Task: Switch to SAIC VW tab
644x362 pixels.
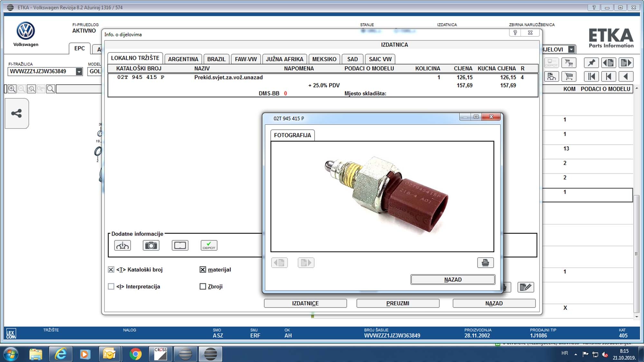Action: (x=380, y=59)
